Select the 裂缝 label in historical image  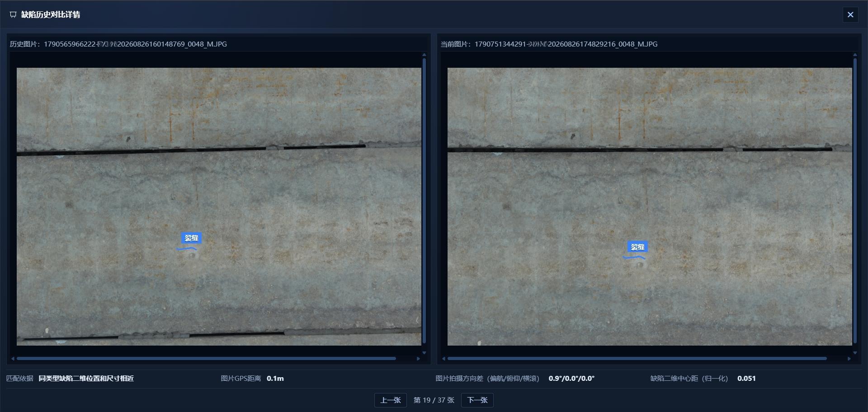191,238
